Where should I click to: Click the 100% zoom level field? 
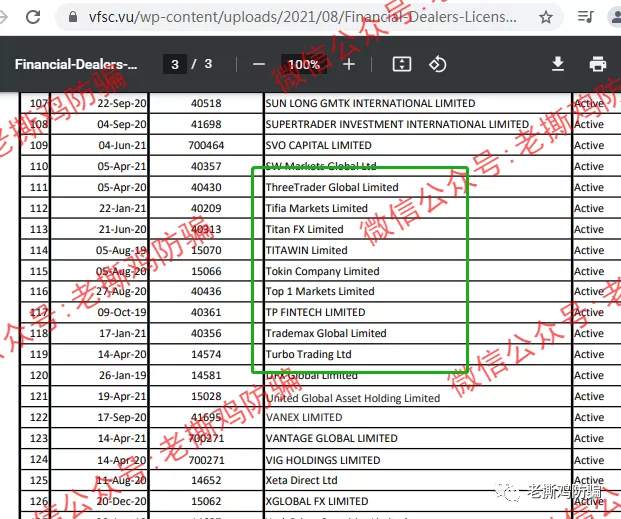click(304, 64)
